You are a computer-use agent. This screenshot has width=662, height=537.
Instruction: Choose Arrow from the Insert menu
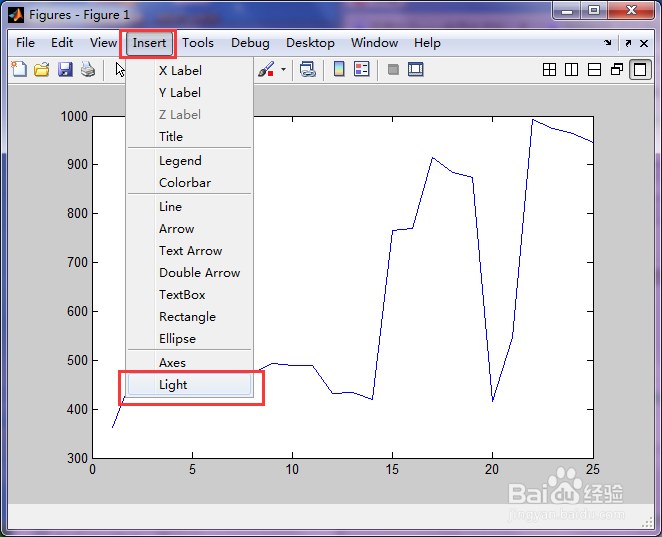[x=190, y=229]
